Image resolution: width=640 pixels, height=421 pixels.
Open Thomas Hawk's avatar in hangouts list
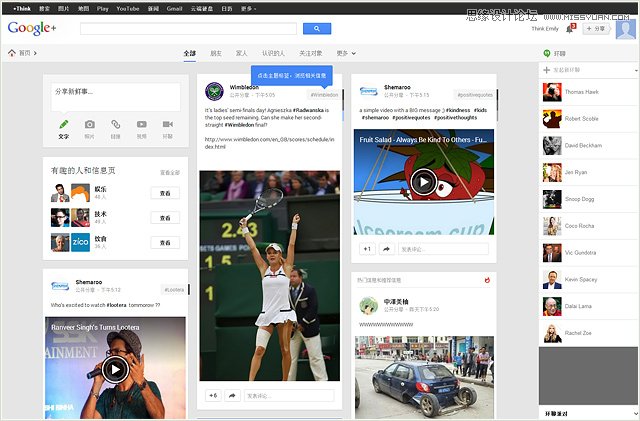[552, 92]
